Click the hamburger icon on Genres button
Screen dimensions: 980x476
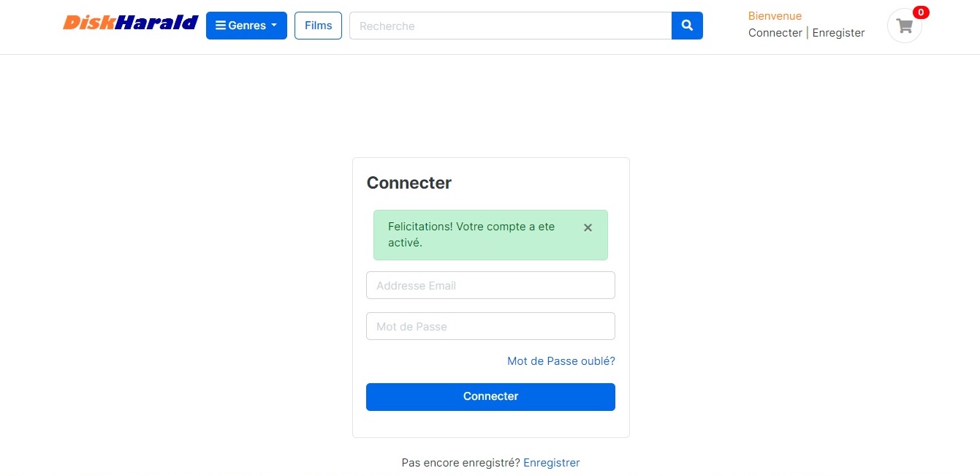220,26
